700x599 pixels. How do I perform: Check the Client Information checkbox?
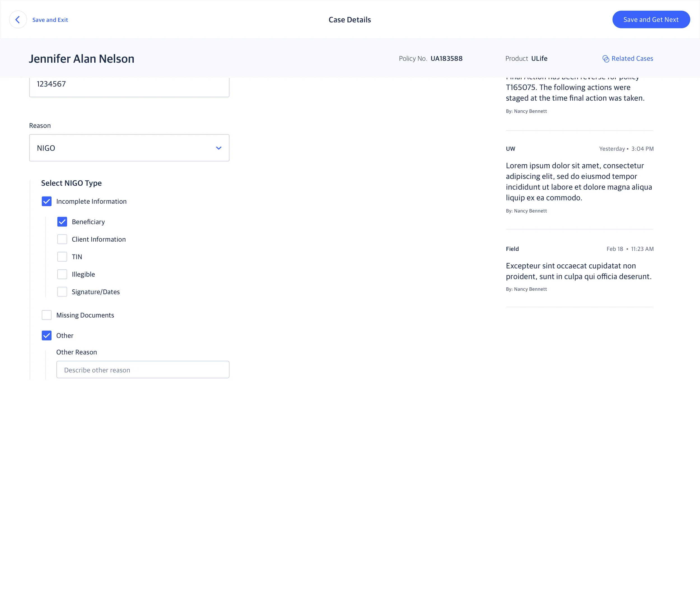tap(62, 239)
